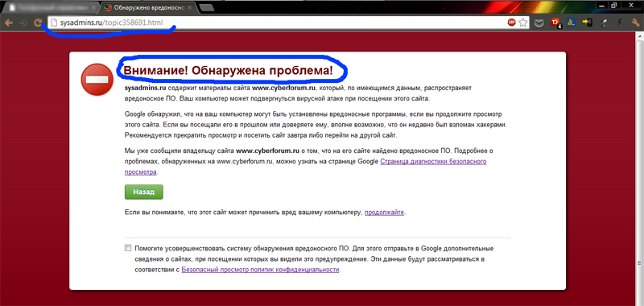Minimize the browser window
This screenshot has height=306, width=644.
point(602,5)
